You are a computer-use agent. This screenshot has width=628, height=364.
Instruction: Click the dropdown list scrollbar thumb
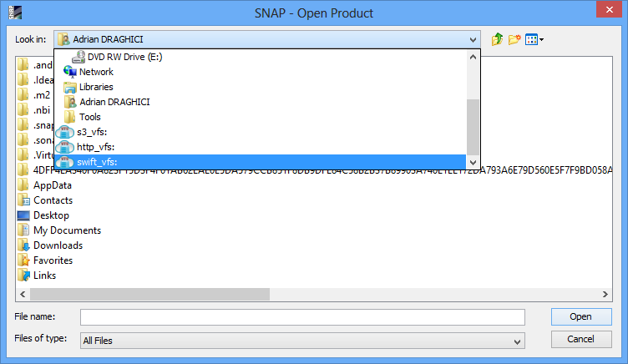coord(473,127)
